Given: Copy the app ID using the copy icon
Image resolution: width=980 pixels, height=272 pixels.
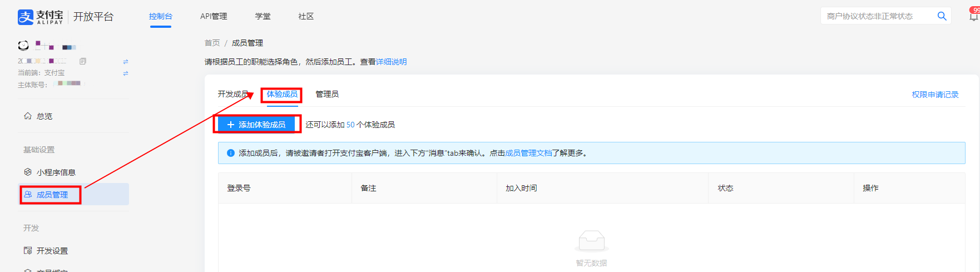Looking at the screenshot, I should pos(83,61).
